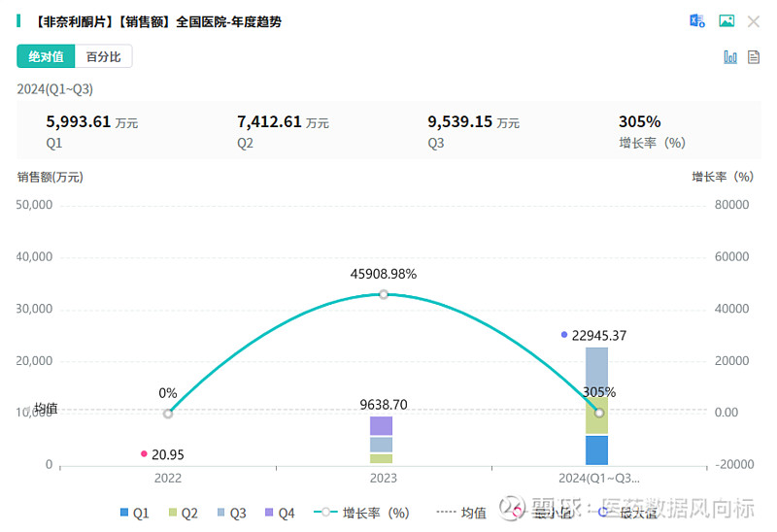This screenshot has width=777, height=532.
Task: Click the purple Q4 bar segment in 2023
Action: (x=381, y=426)
